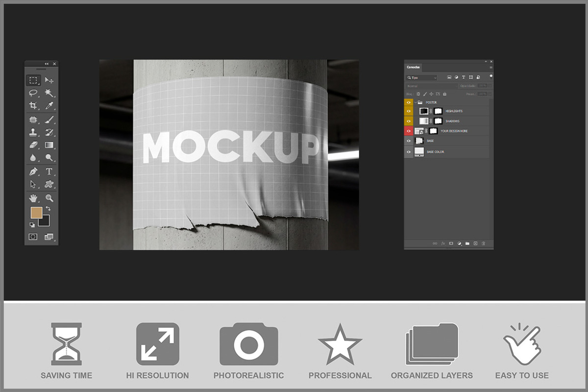Open the Opacidade value dropdown arrow
This screenshot has width=588, height=392.
pos(490,86)
